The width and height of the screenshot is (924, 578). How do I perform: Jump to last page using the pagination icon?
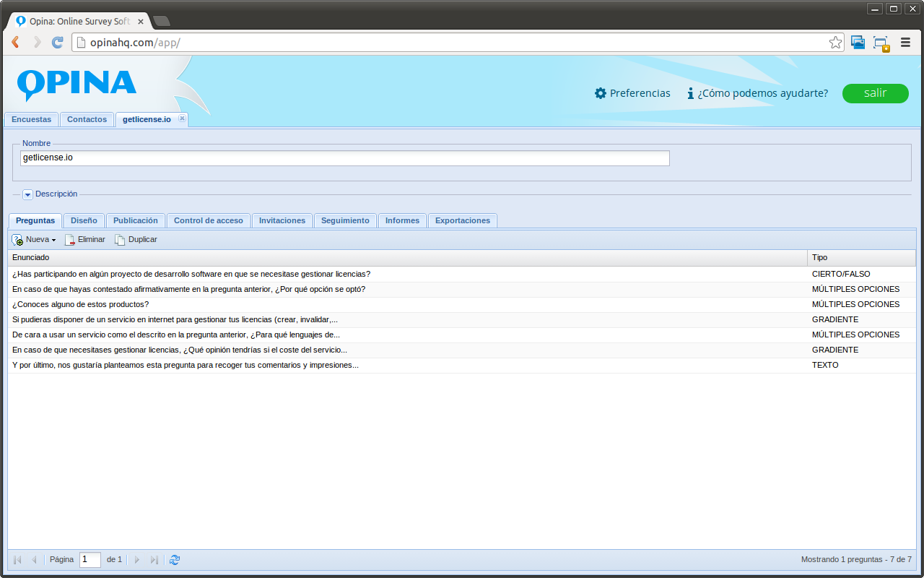click(154, 559)
